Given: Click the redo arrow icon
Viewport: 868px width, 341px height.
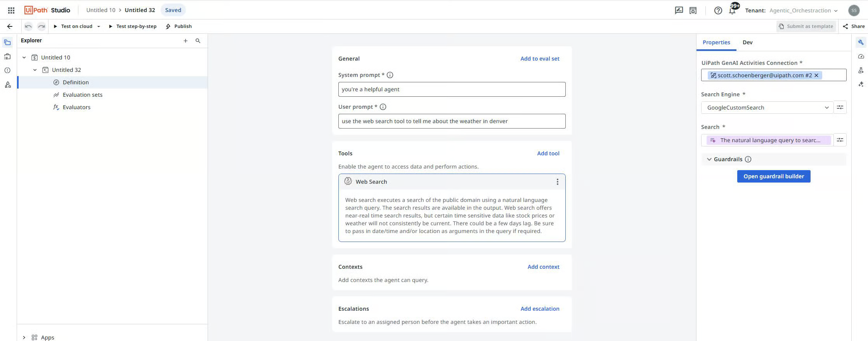Looking at the screenshot, I should click(x=42, y=26).
